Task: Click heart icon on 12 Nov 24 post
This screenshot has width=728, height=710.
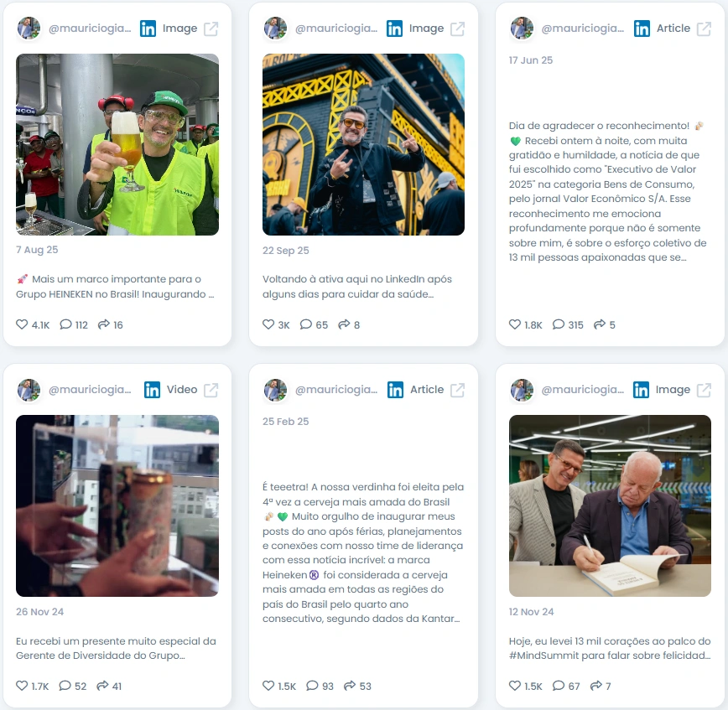Action: tap(515, 686)
